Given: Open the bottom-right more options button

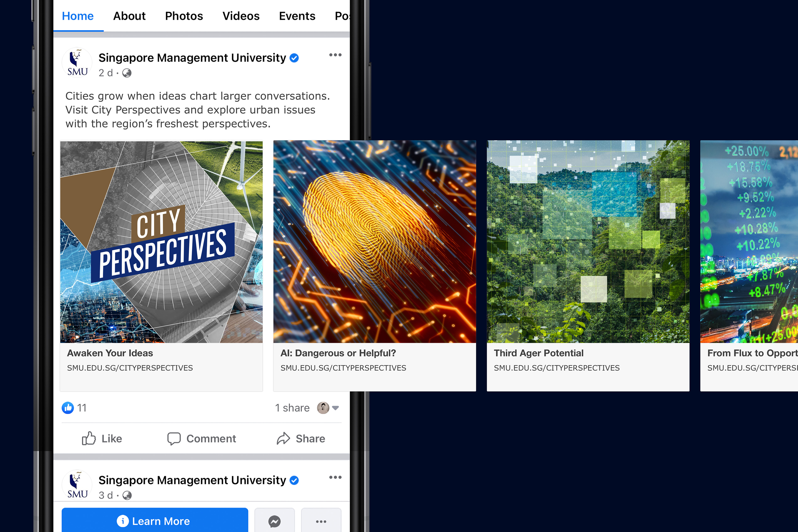Looking at the screenshot, I should point(321,521).
